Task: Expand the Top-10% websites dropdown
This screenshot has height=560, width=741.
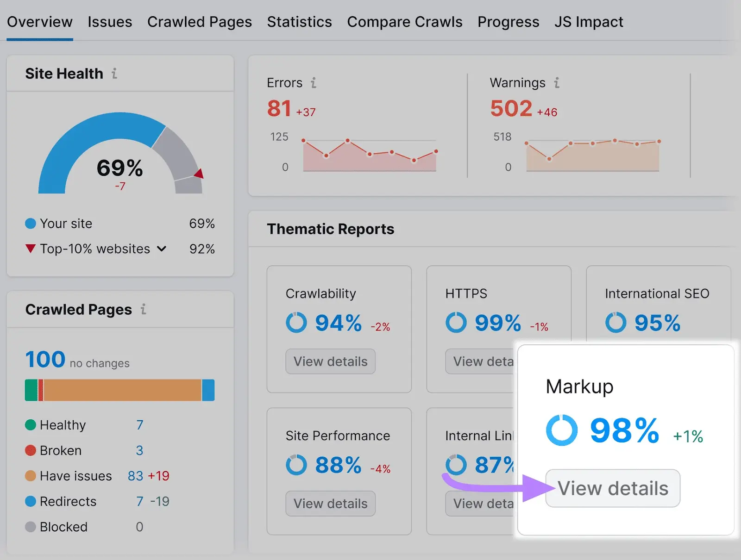Action: (161, 249)
